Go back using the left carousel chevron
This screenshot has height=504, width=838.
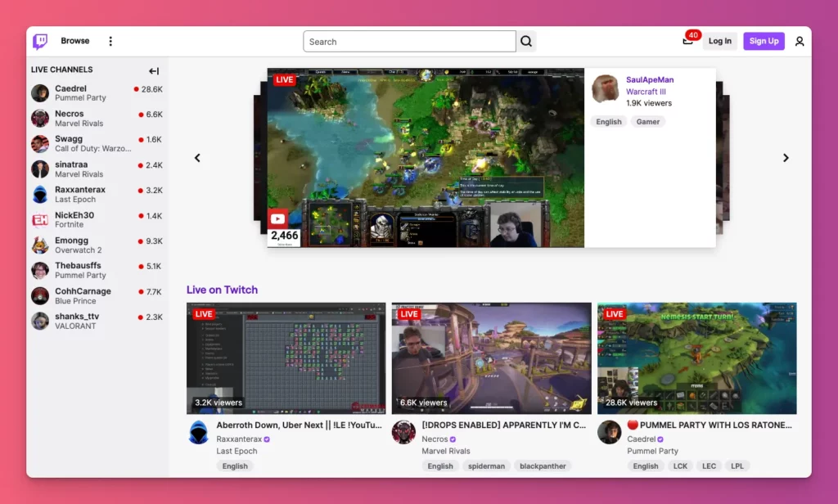point(197,158)
